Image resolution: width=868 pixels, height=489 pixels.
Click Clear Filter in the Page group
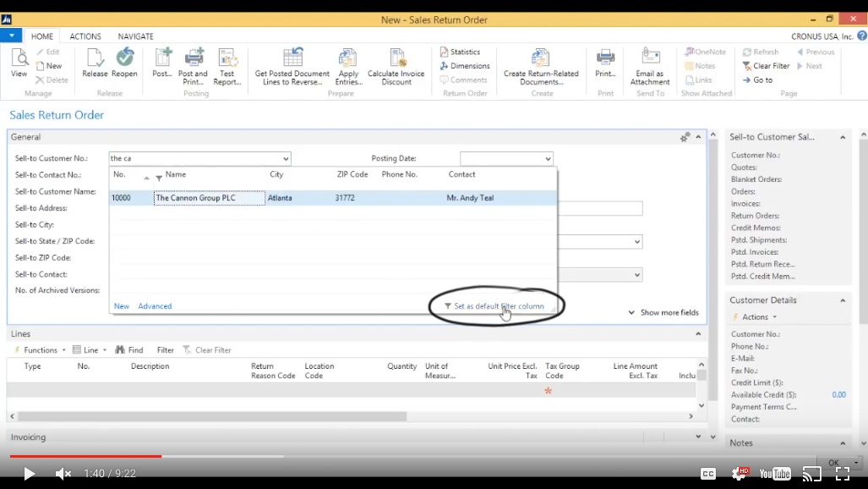[x=766, y=65]
